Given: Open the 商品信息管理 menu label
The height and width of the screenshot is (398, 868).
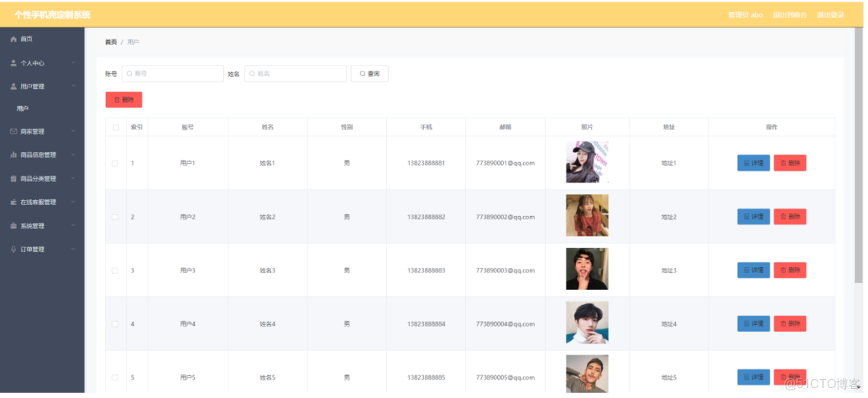Looking at the screenshot, I should (x=38, y=155).
